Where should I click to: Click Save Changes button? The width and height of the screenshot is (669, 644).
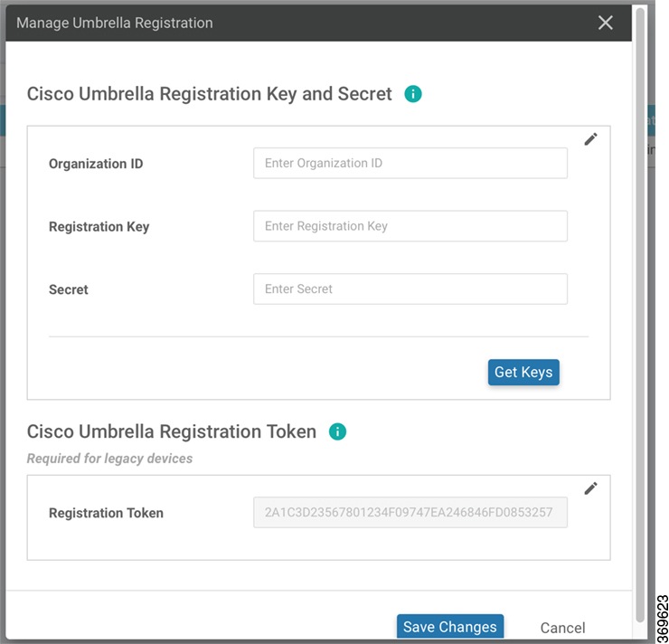click(450, 627)
